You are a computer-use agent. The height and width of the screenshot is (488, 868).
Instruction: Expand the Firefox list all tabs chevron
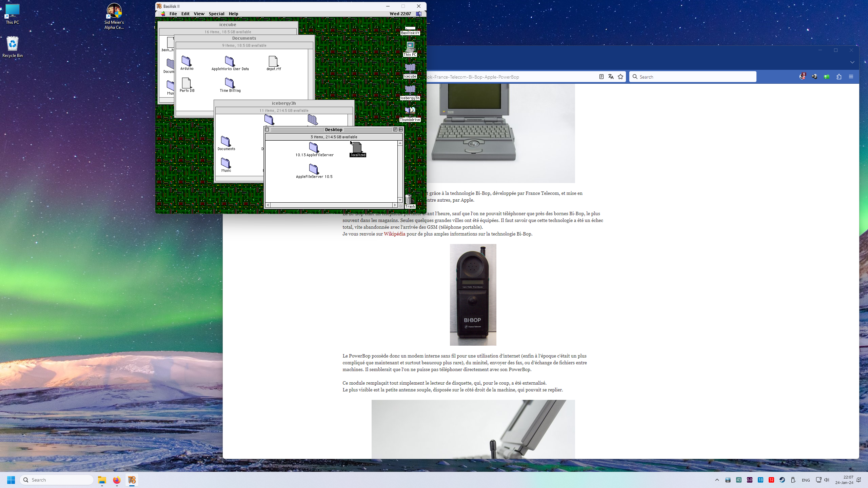point(852,62)
